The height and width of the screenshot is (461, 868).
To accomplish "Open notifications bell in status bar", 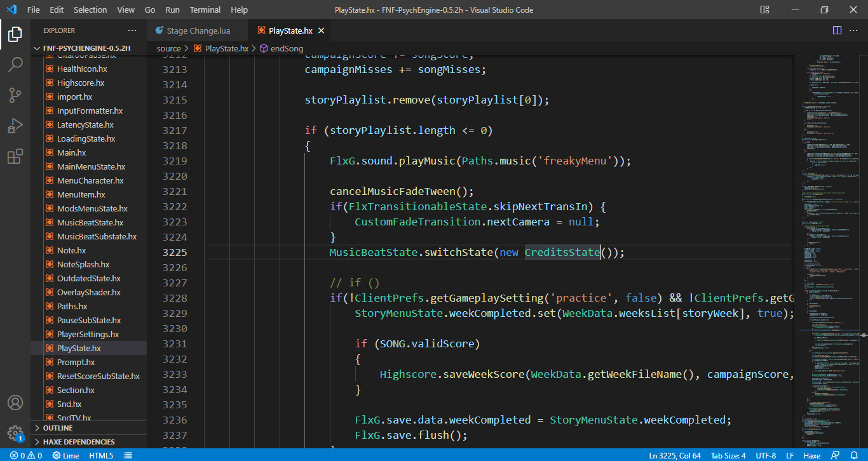I will (853, 455).
